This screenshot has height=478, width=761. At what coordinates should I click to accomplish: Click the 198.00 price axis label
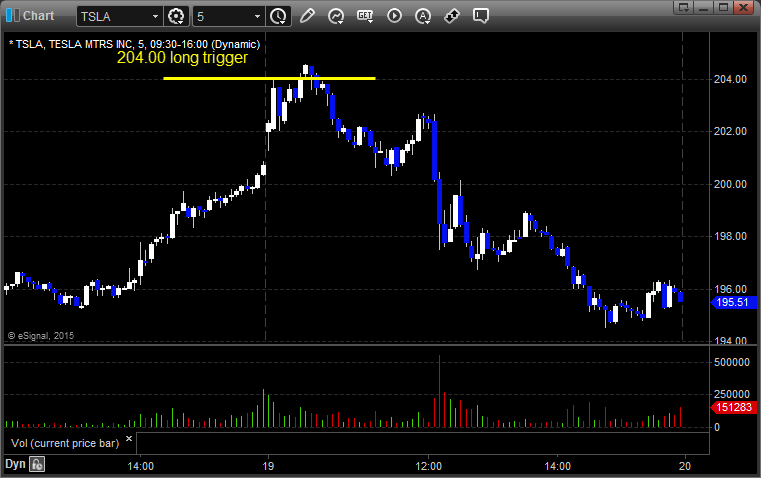(x=730, y=236)
